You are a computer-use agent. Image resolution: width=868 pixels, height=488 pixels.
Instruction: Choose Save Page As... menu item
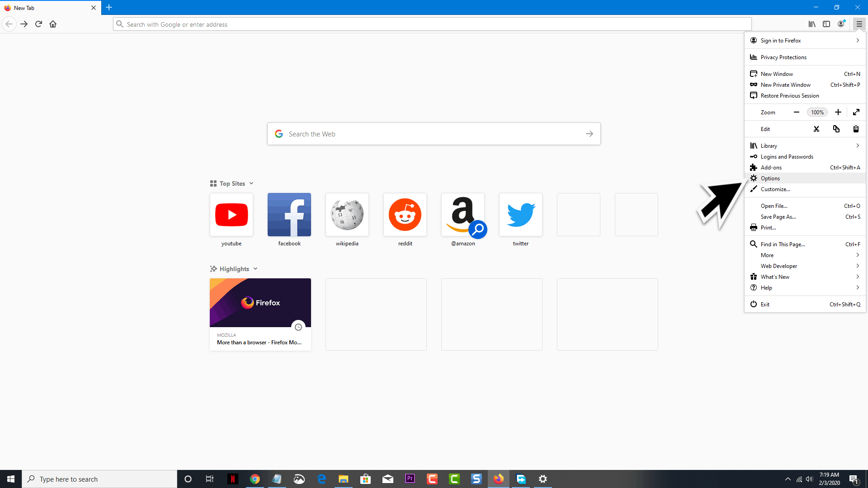tap(805, 217)
